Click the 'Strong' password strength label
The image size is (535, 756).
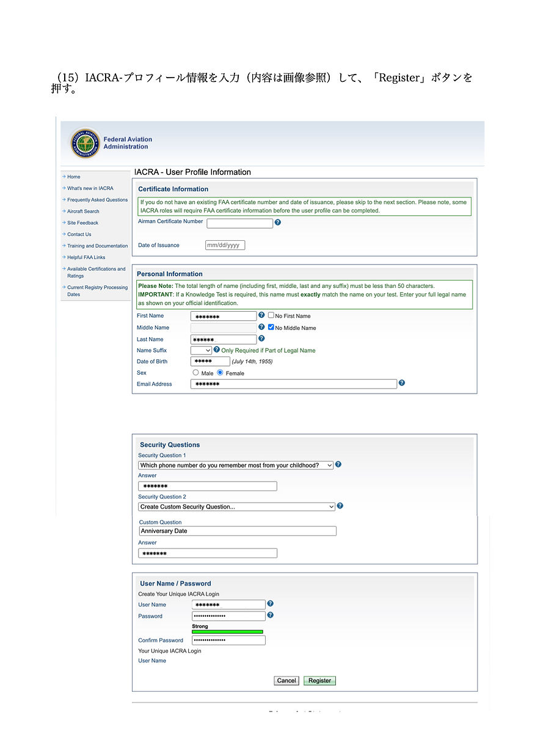(x=200, y=626)
